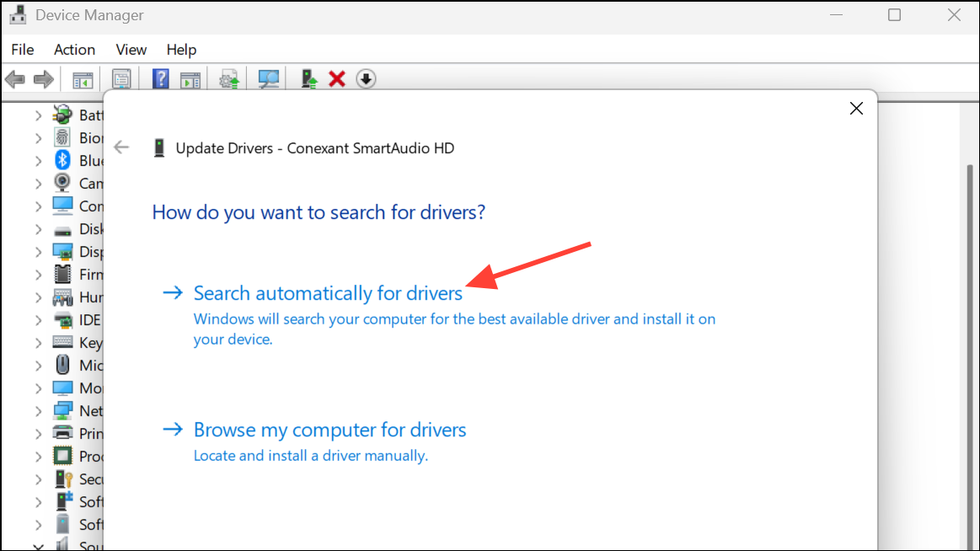Image resolution: width=980 pixels, height=551 pixels.
Task: Expand the Key (Keyboards) node chevron
Action: pos(38,343)
